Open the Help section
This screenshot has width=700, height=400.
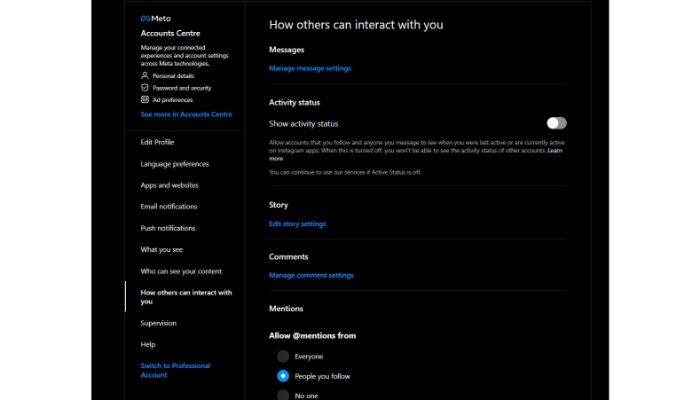tap(148, 344)
